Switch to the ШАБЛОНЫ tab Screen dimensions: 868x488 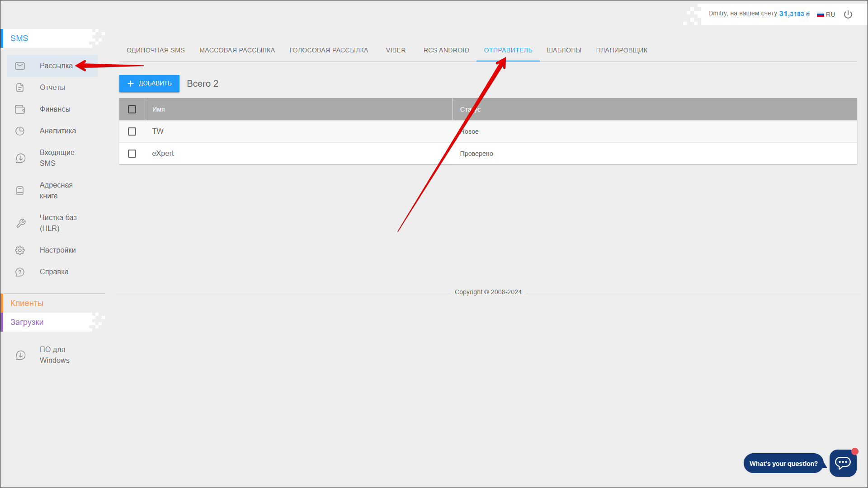coord(564,50)
